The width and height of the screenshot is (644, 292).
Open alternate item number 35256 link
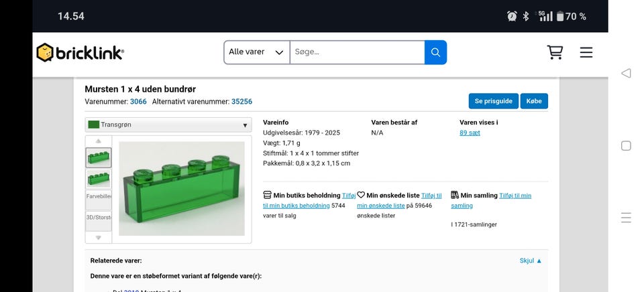tap(242, 102)
